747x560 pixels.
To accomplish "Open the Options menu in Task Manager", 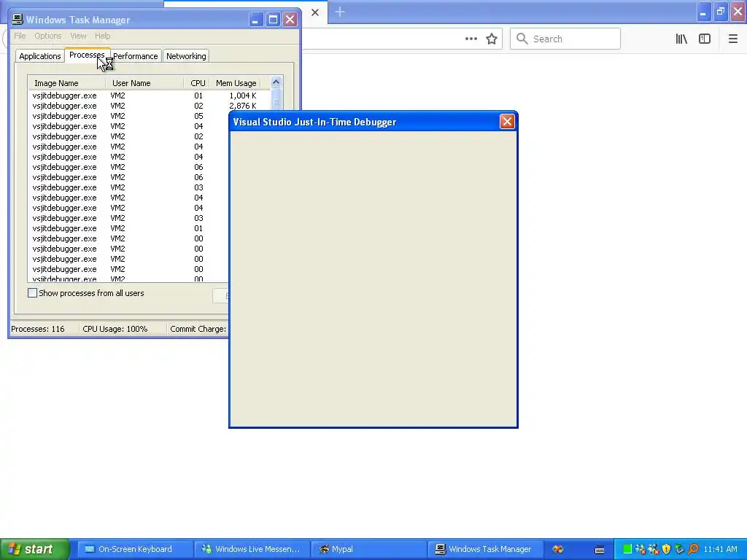I will [47, 36].
